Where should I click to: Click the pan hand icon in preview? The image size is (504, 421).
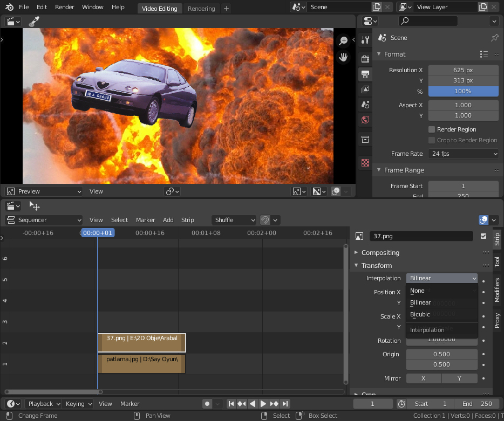coord(343,58)
